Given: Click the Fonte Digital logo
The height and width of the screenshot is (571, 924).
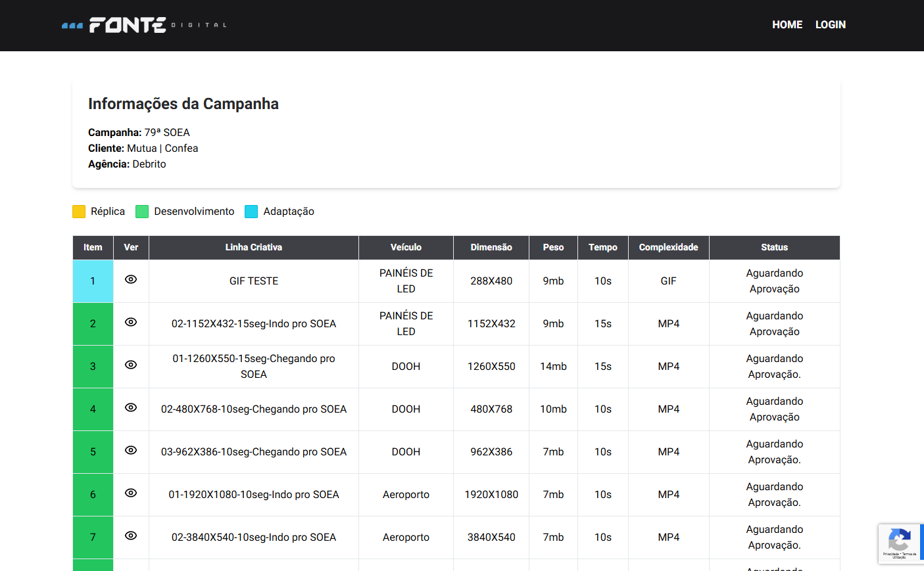Looking at the screenshot, I should click(144, 25).
